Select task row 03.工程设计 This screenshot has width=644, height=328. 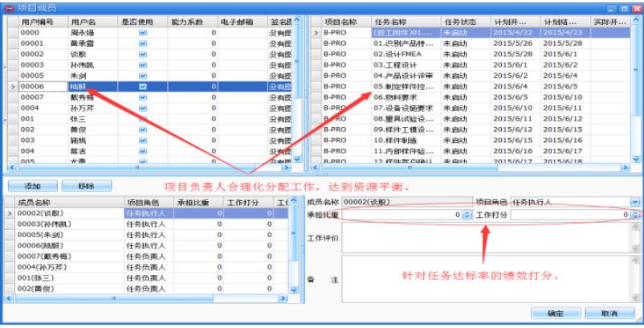point(471,65)
